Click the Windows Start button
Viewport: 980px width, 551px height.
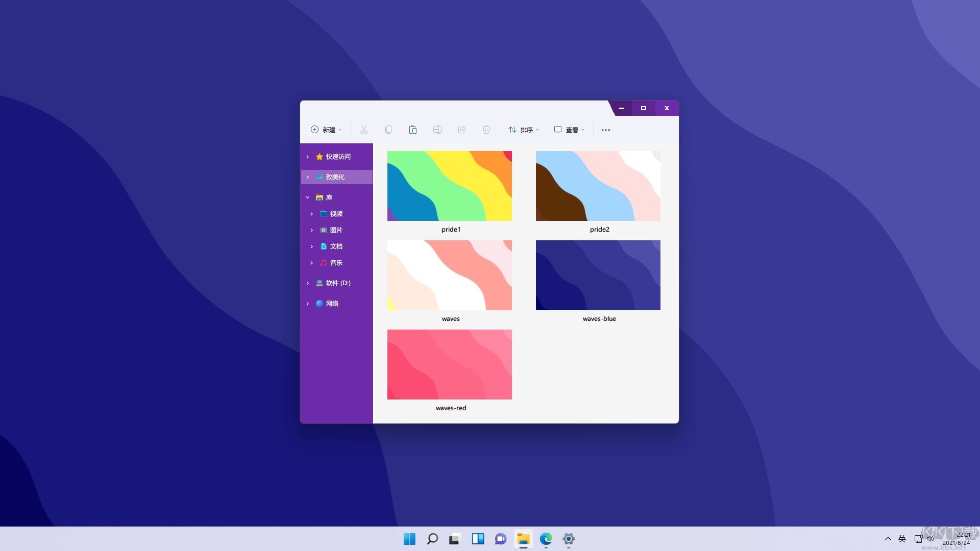point(409,539)
